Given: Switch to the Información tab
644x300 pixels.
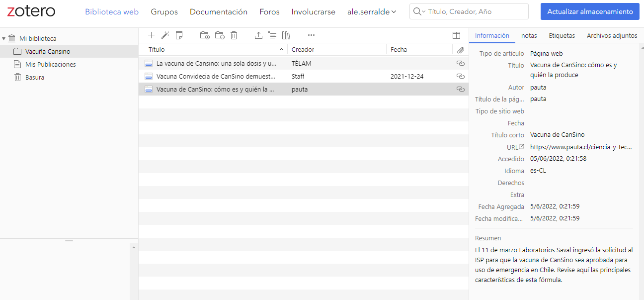Looking at the screenshot, I should coord(492,35).
